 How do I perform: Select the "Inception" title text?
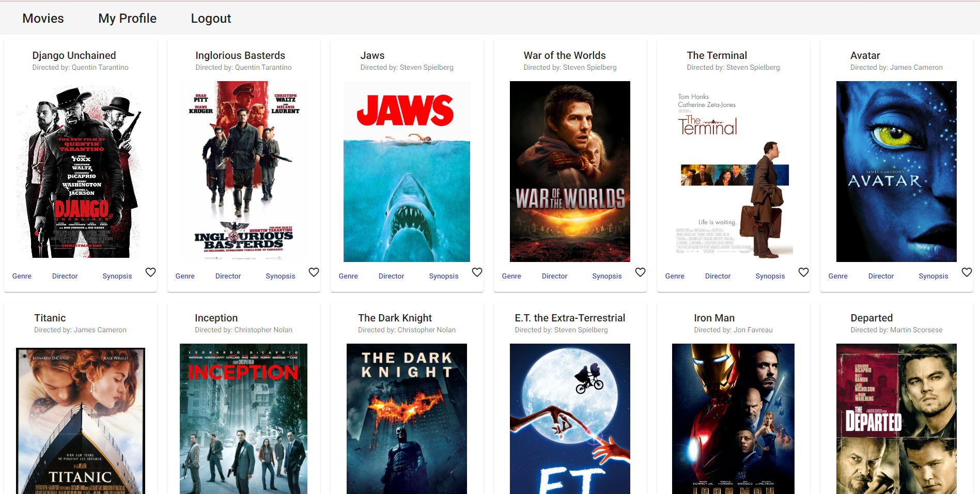coord(216,318)
